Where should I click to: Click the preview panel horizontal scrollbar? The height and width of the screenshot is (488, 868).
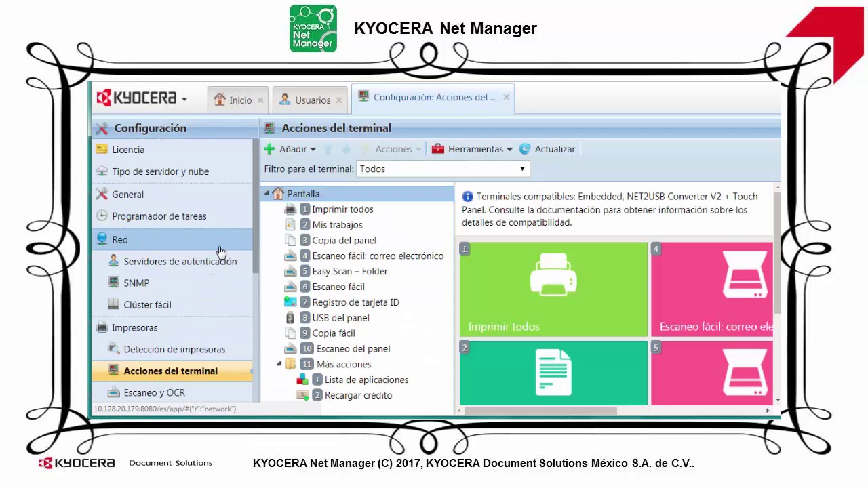tap(541, 410)
